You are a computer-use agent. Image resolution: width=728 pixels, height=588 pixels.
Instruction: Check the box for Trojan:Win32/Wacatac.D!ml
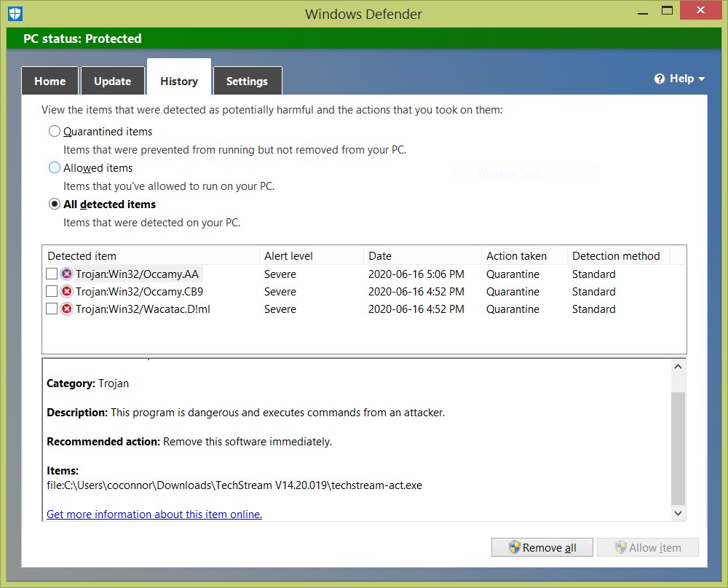[52, 309]
